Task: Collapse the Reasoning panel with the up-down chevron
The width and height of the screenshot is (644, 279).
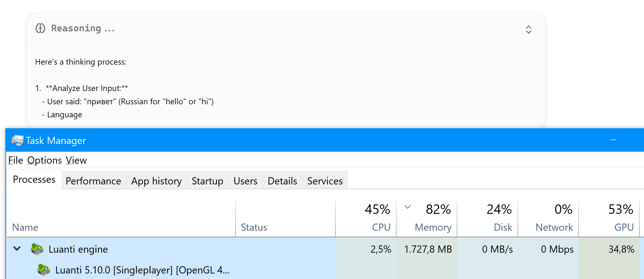Action: (x=529, y=29)
